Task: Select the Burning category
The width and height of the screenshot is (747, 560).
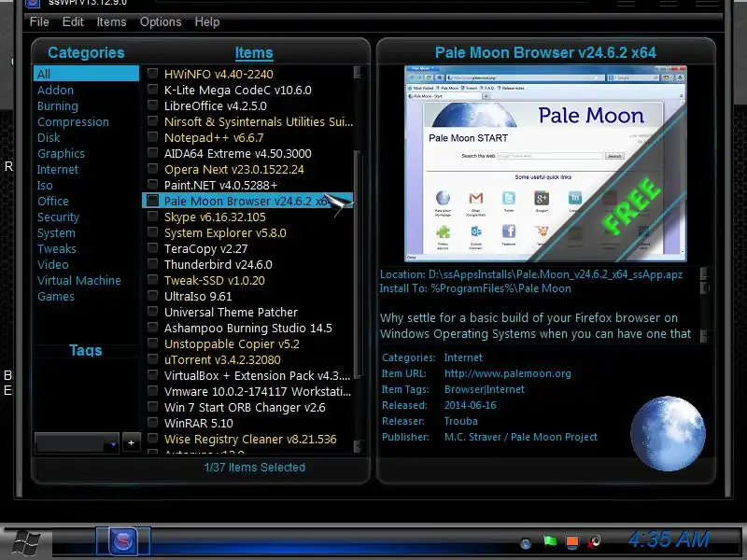Action: click(x=58, y=105)
